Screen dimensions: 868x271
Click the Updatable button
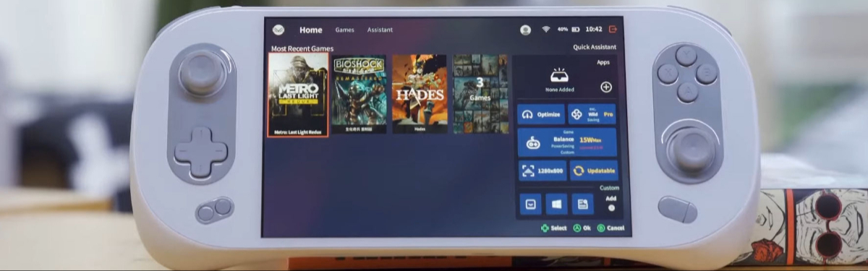(594, 171)
